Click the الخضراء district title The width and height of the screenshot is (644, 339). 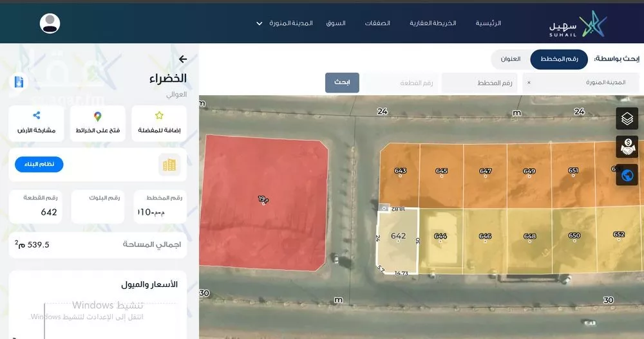point(168,78)
